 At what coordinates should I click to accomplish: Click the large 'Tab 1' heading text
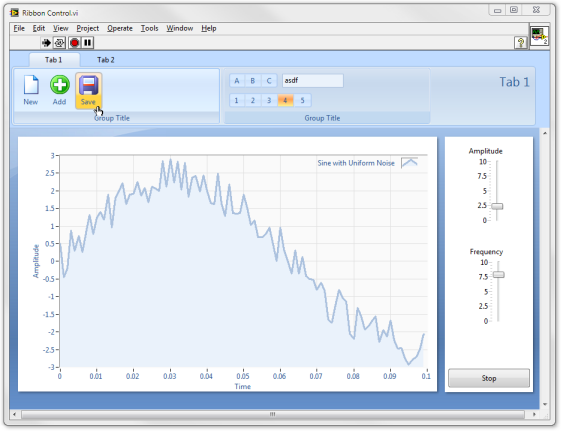pos(514,82)
